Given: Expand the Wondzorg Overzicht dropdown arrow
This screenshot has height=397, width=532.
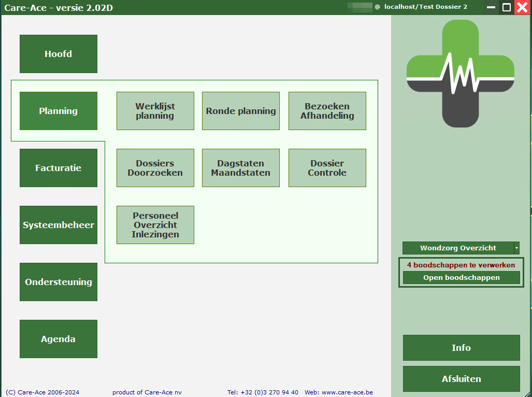Looking at the screenshot, I should pos(516,248).
